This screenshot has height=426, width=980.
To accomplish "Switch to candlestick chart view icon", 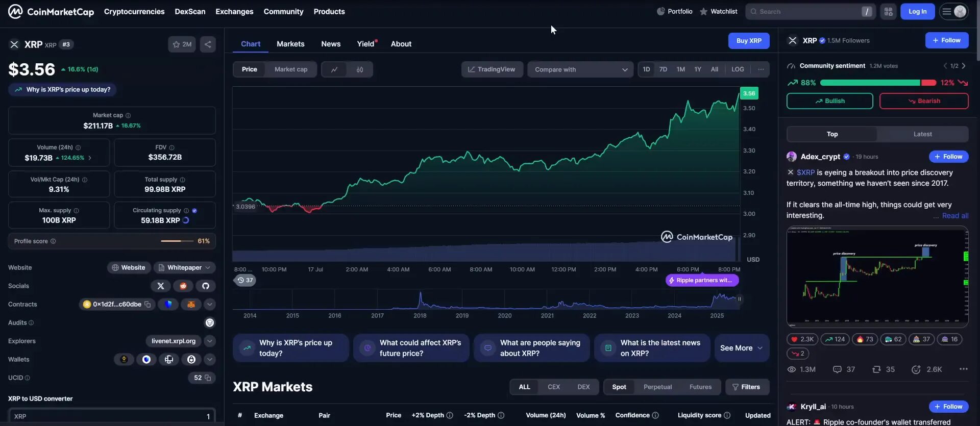I will click(x=360, y=69).
